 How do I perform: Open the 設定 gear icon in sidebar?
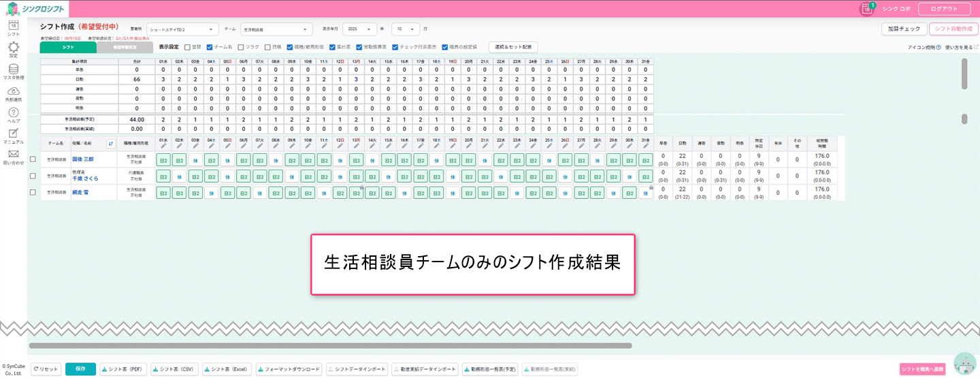(x=13, y=48)
